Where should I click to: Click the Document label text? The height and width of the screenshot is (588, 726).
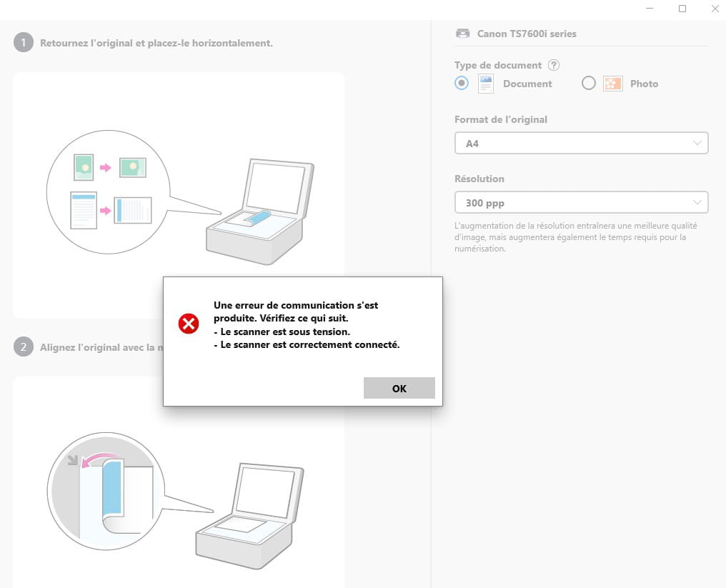point(527,84)
